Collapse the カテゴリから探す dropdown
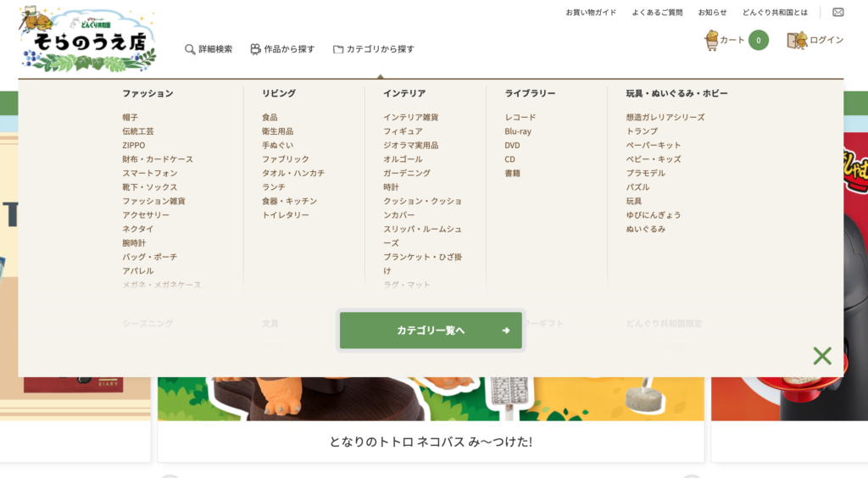The image size is (868, 478). coord(374,49)
